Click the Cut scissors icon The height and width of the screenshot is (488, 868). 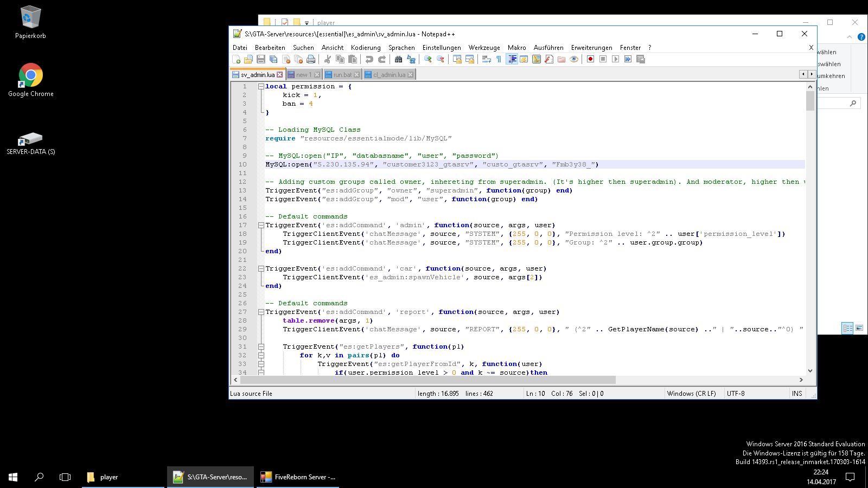point(328,59)
